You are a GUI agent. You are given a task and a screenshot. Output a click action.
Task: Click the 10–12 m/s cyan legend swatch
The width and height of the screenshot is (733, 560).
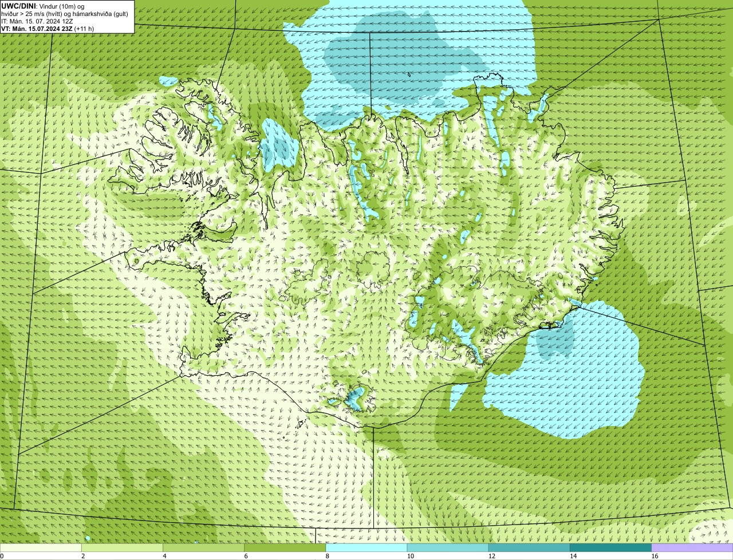coord(448,548)
